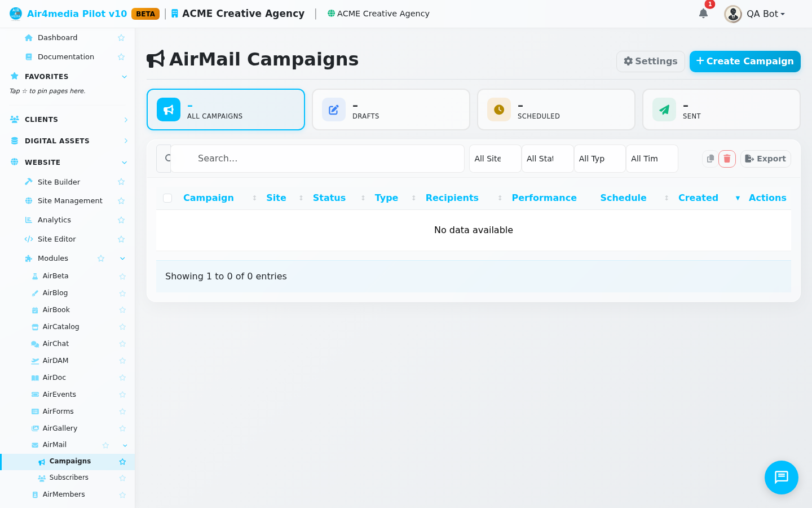Toggle favorite star for Campaigns
The width and height of the screenshot is (812, 508).
pos(122,462)
